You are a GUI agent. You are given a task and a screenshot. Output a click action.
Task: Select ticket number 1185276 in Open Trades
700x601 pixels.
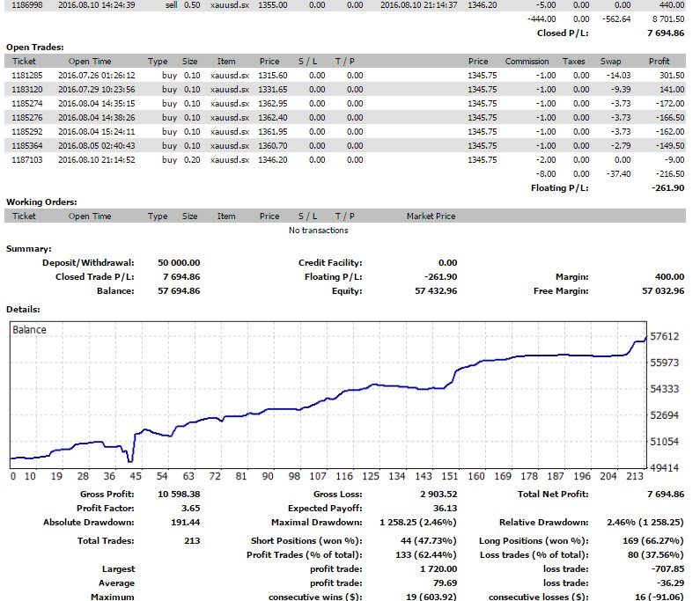[26, 118]
